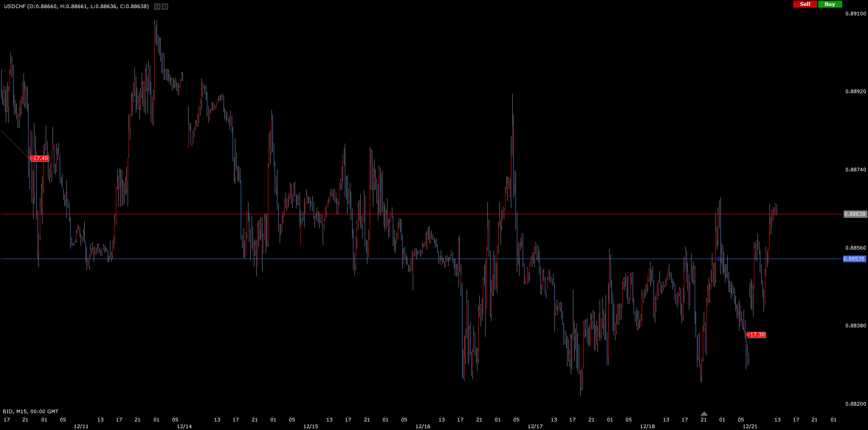
Task: Click the red Sell button
Action: (805, 4)
